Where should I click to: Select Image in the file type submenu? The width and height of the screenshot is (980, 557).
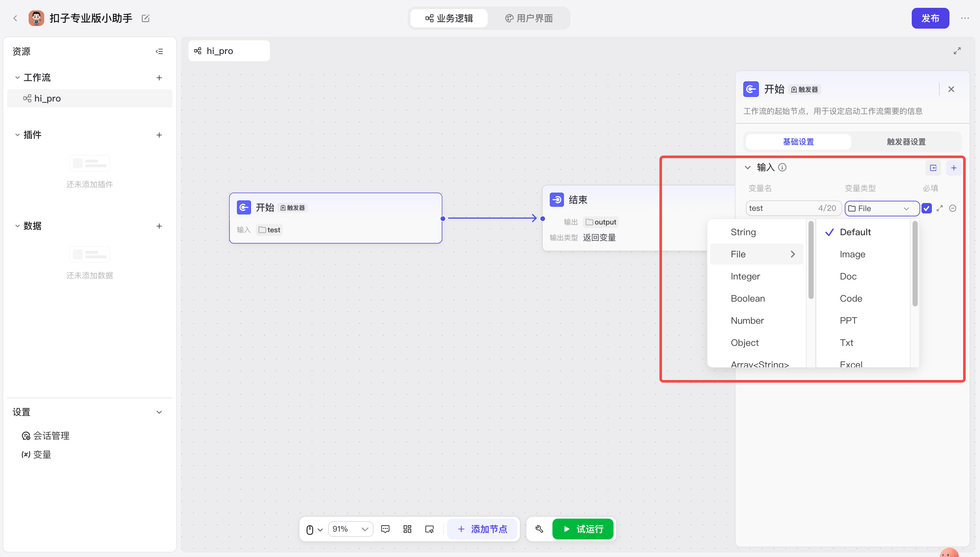click(852, 254)
